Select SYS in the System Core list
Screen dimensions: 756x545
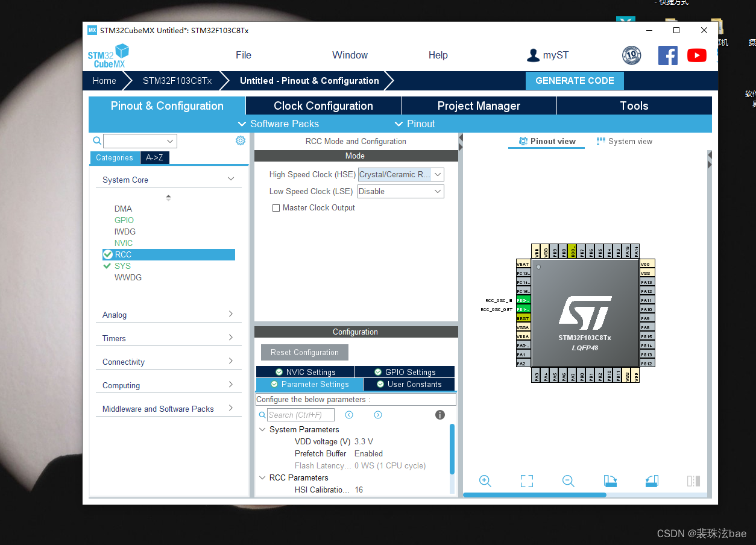click(x=122, y=266)
